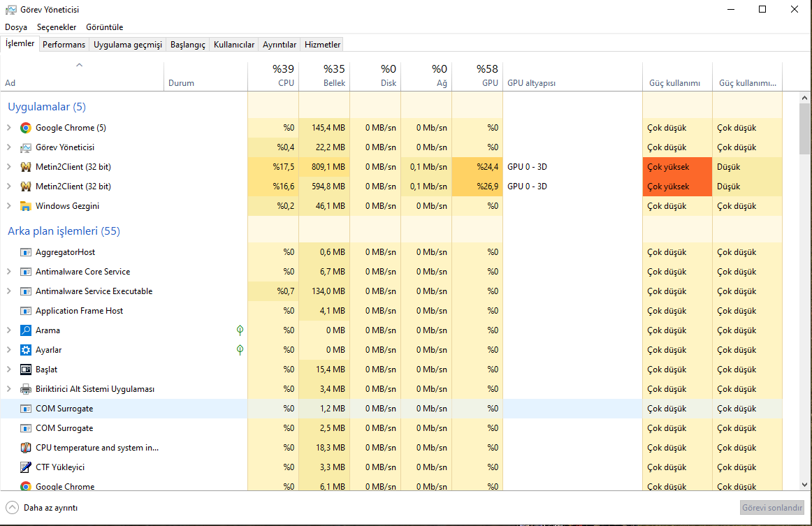Click the Arama magnifier icon

coord(26,330)
